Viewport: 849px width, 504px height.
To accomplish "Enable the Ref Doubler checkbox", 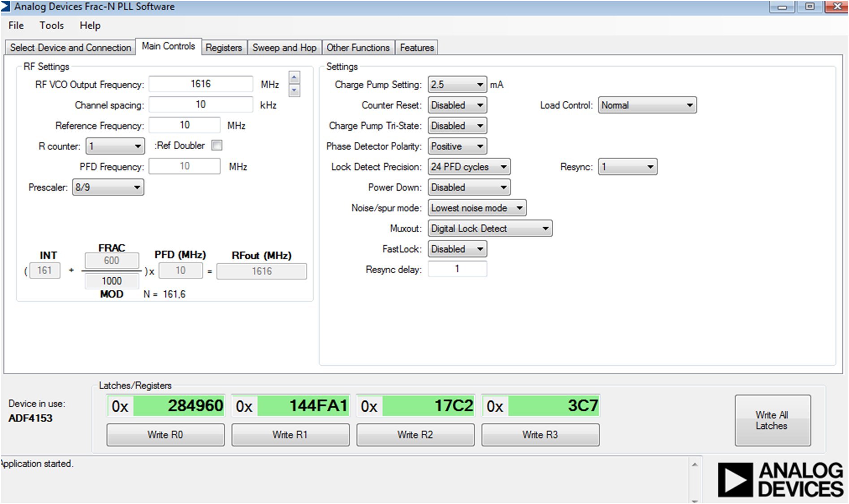I will (x=217, y=146).
